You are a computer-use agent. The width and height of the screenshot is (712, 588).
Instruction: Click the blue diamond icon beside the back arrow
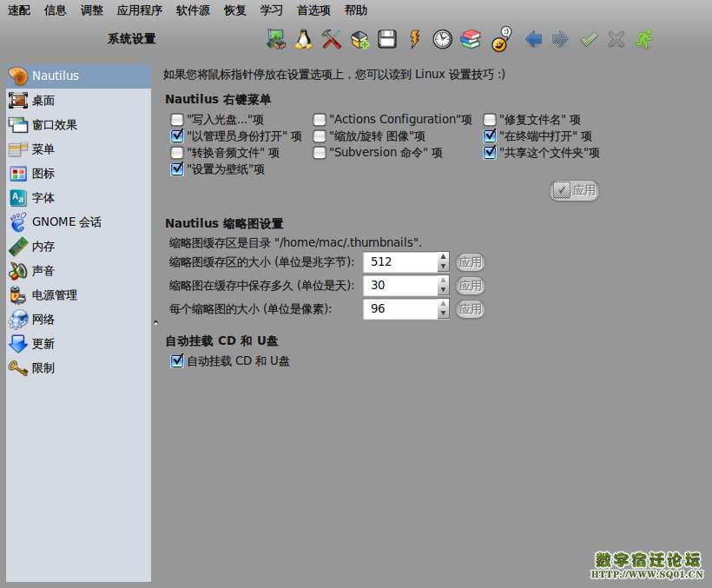click(560, 39)
